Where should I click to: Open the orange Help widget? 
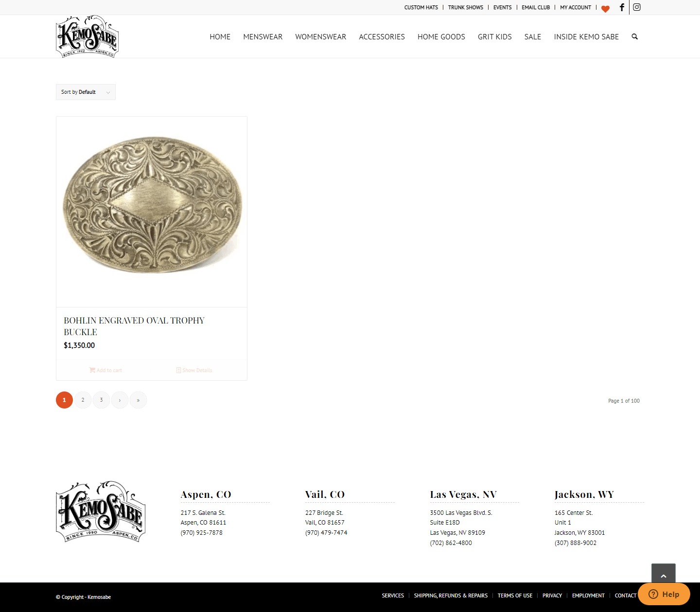pyautogui.click(x=664, y=594)
